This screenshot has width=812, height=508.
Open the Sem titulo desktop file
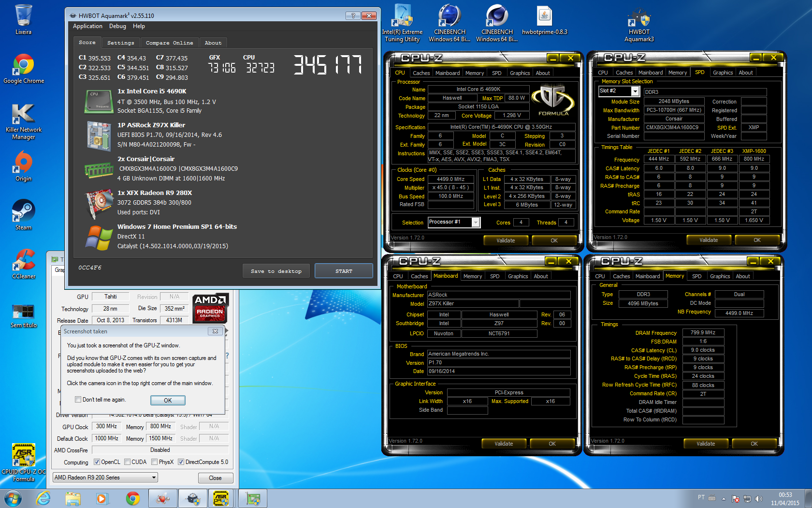click(x=23, y=315)
